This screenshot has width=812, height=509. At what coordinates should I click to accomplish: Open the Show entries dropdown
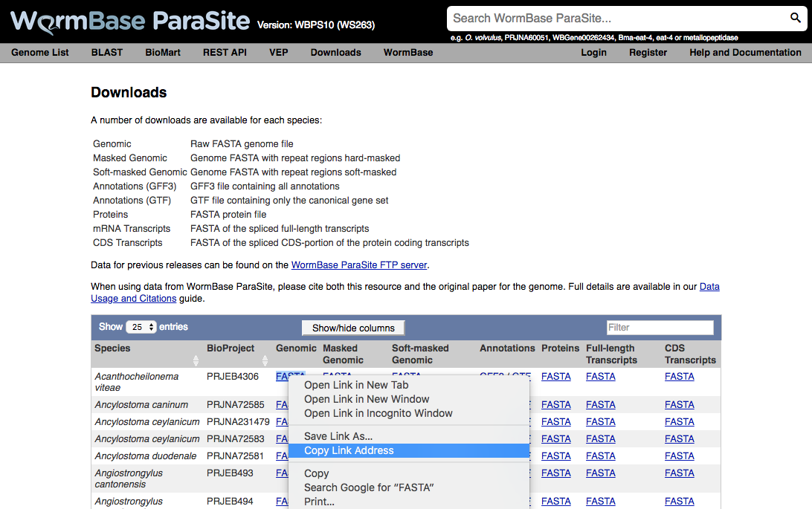tap(141, 326)
